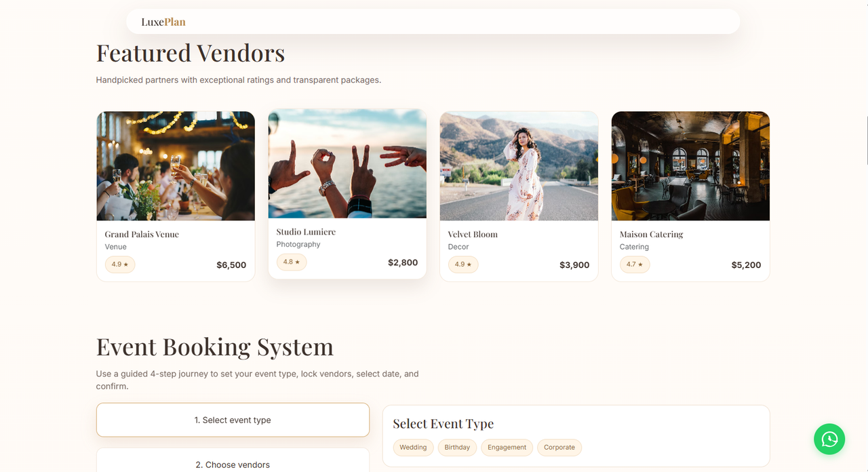
Task: Click the Catering category label under Maison Catering
Action: (x=634, y=247)
